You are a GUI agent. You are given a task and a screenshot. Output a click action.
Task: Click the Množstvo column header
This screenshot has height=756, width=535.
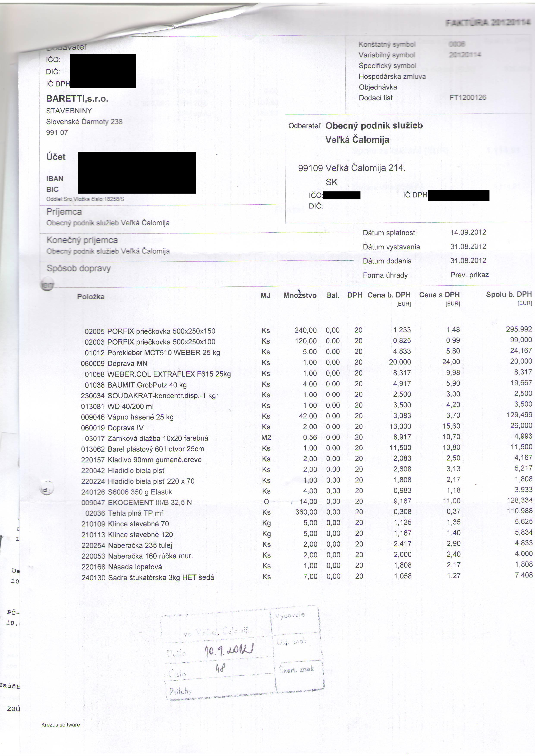pos(300,295)
